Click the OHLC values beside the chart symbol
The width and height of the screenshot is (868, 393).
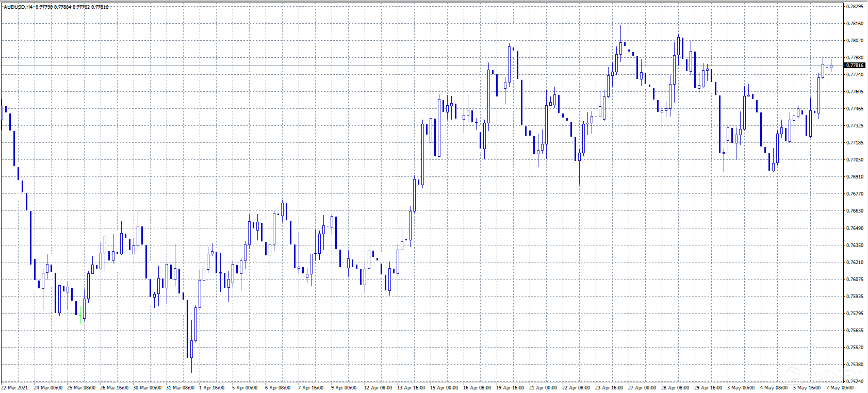(72, 7)
